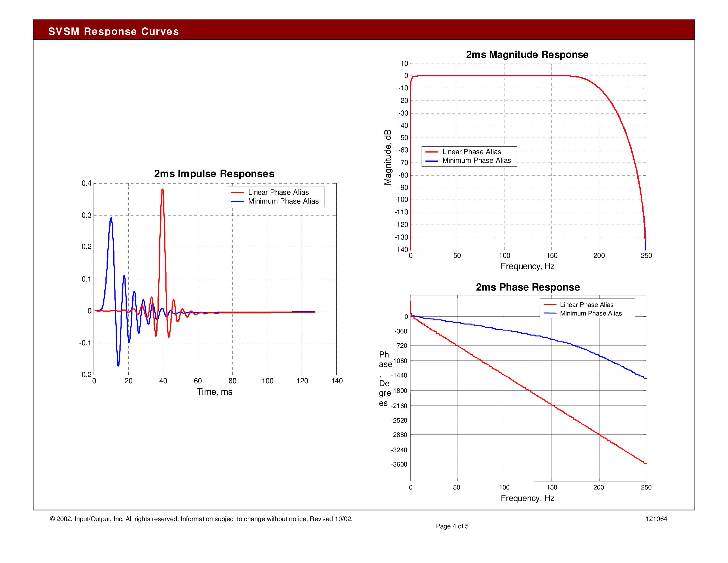Click the Time, ms axis label
Screen dimensions: 728x563
coord(214,392)
